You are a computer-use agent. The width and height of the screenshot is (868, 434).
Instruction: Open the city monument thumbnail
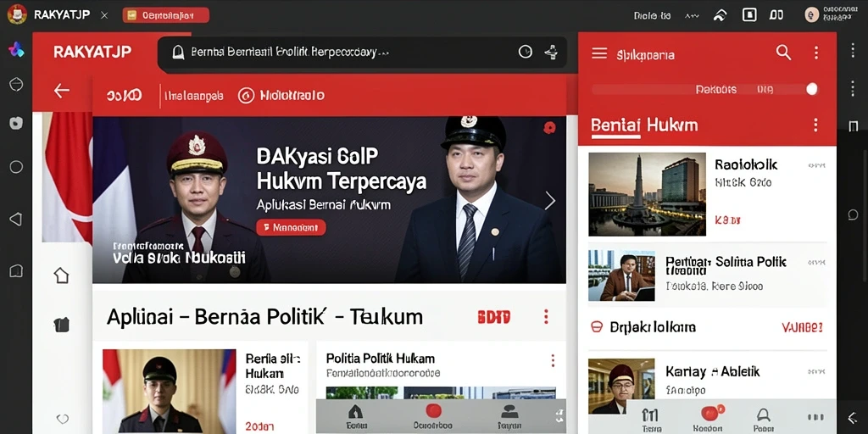tap(647, 194)
